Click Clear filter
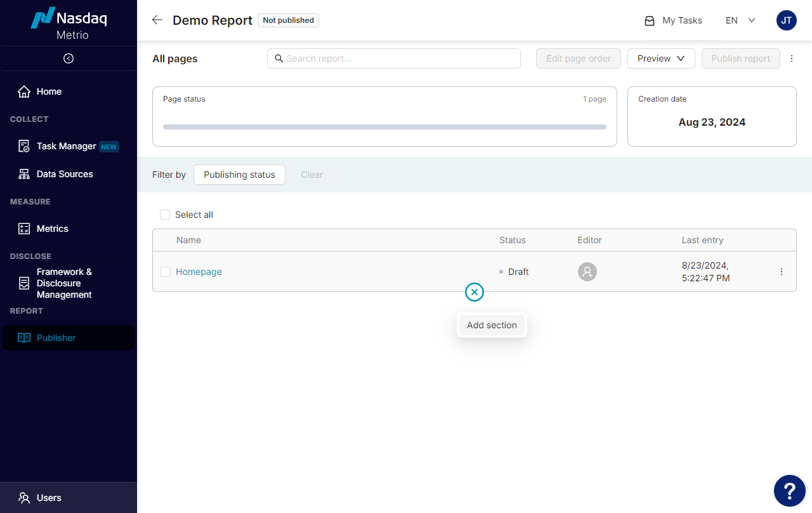The height and width of the screenshot is (513, 812). click(x=311, y=175)
